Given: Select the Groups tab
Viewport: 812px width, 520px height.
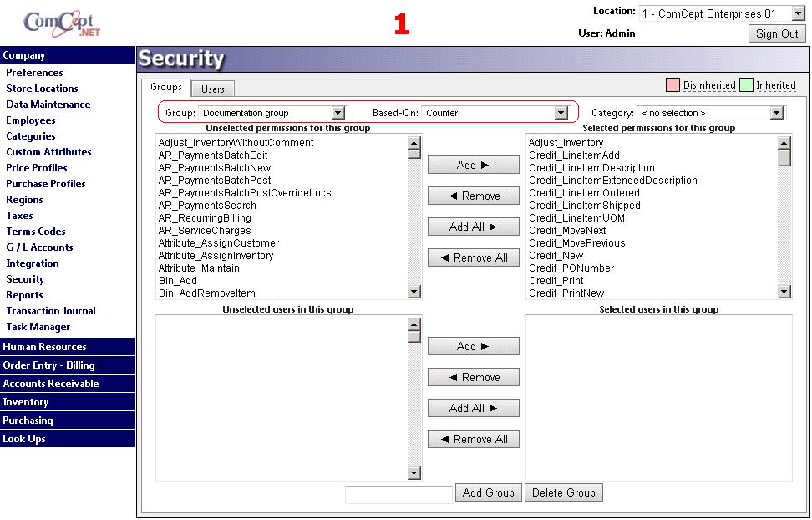Looking at the screenshot, I should tap(166, 88).
